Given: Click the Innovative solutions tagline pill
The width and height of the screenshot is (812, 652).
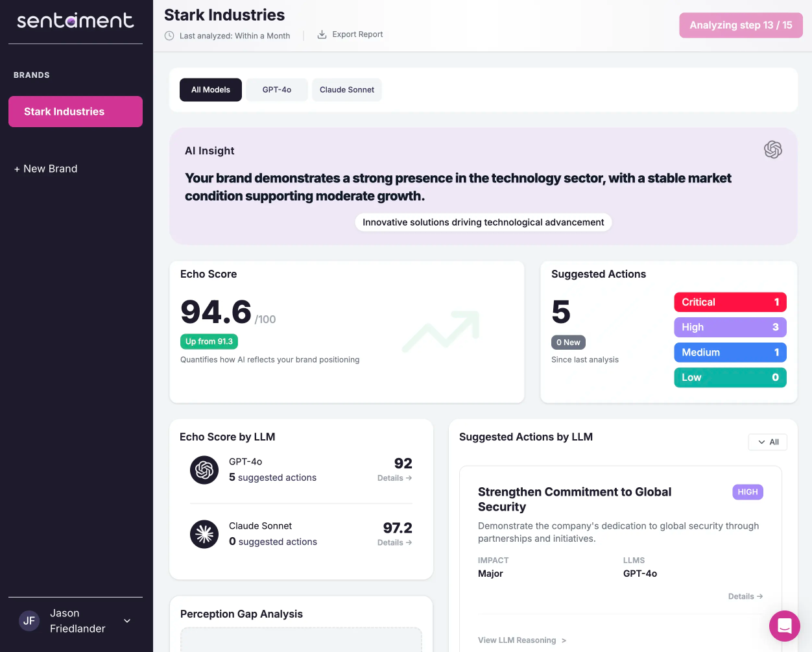Looking at the screenshot, I should coord(483,222).
